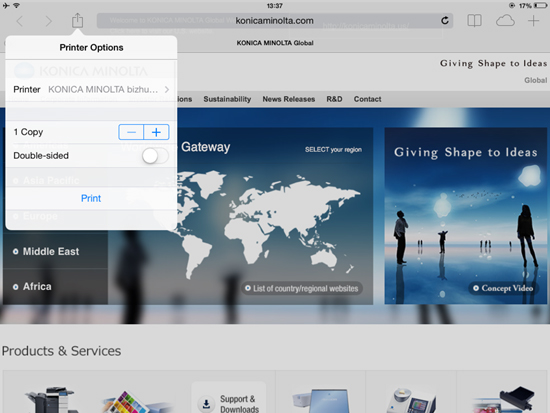Click the Printer Options title

point(91,47)
